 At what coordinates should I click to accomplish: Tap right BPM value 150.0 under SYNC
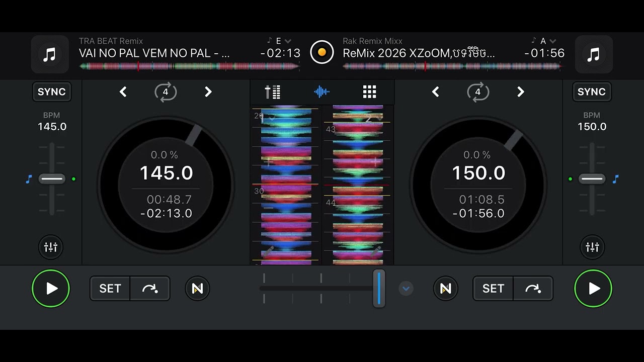coord(592,127)
